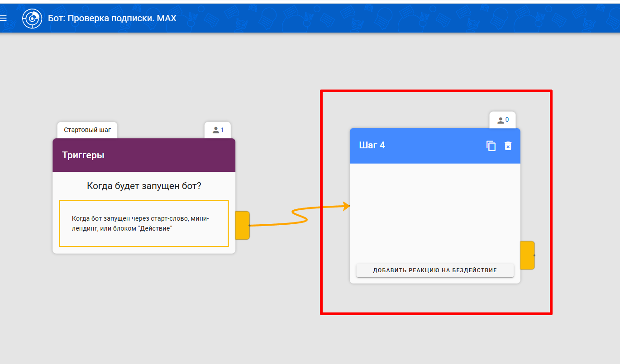
Task: Click the user icon on Триггеры badge
Action: [x=215, y=130]
